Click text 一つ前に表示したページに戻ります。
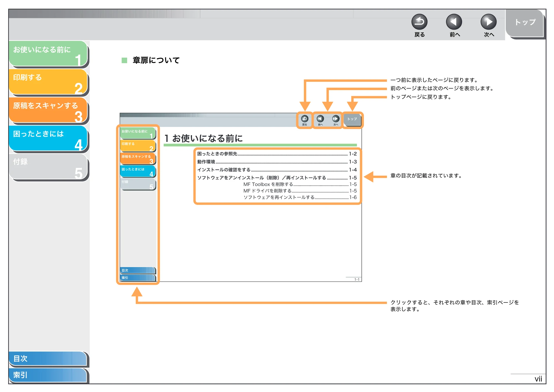Image resolution: width=554 pixels, height=392 pixels. pyautogui.click(x=435, y=80)
